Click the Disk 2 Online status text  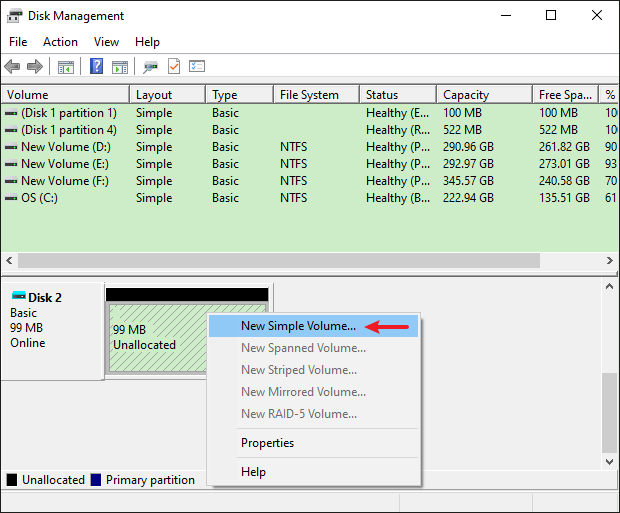[28, 343]
